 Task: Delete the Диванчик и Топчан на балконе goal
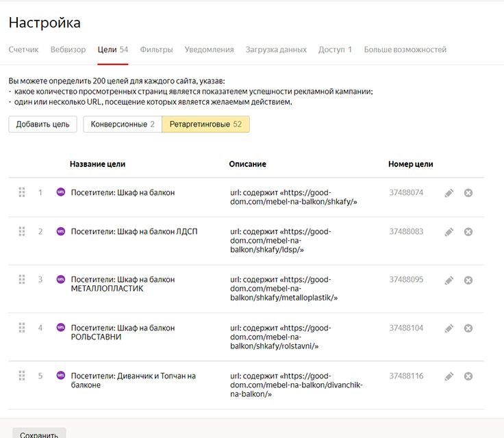(468, 376)
